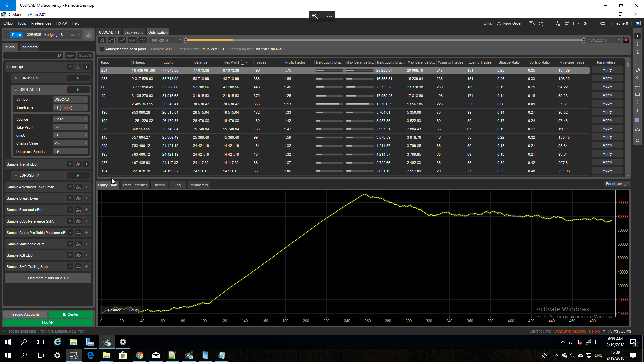Apply parameters for pass 288

[607, 78]
